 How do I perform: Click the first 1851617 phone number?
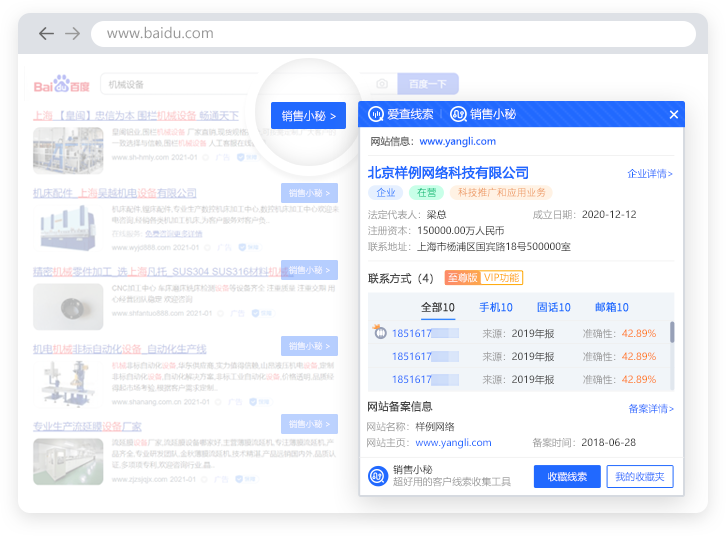tap(425, 333)
